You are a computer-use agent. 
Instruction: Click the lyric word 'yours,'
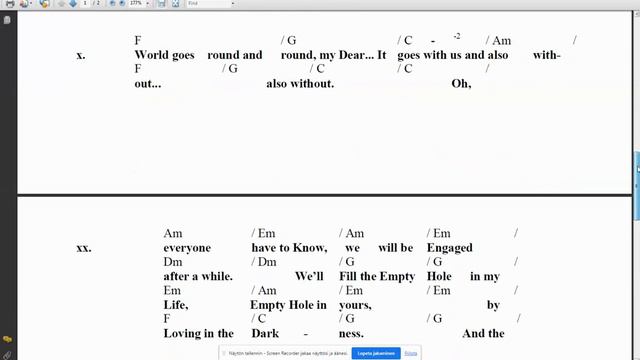[x=355, y=305]
